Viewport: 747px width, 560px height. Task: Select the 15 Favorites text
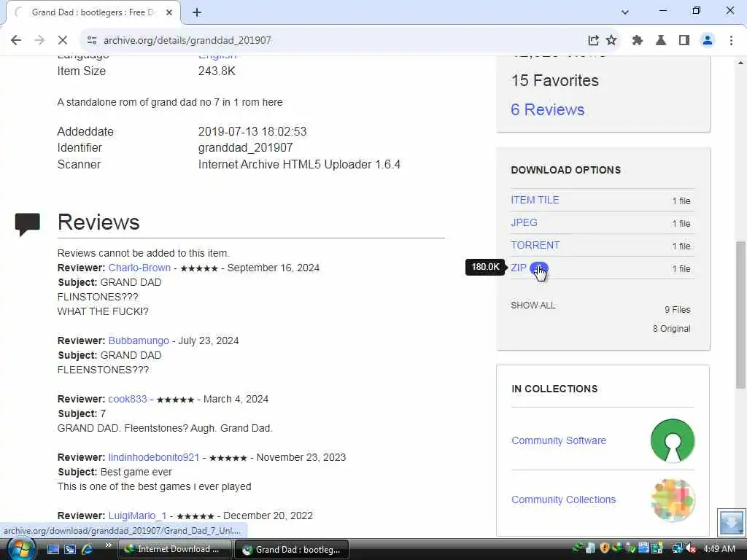point(555,80)
